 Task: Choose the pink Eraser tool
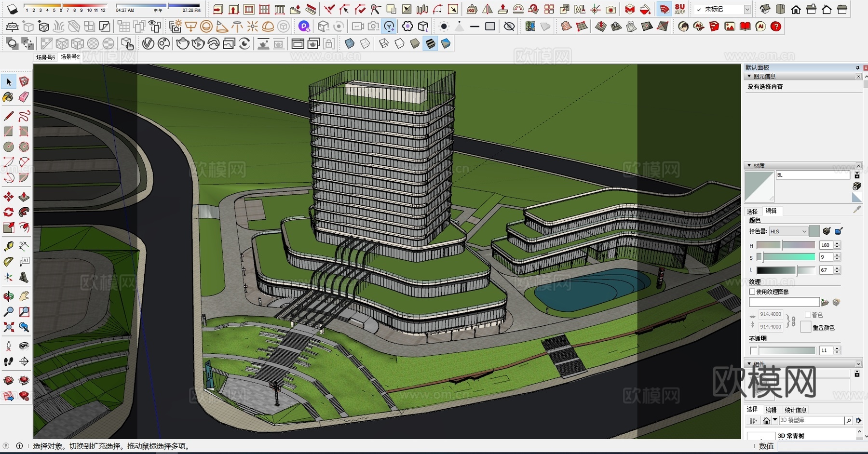(24, 97)
